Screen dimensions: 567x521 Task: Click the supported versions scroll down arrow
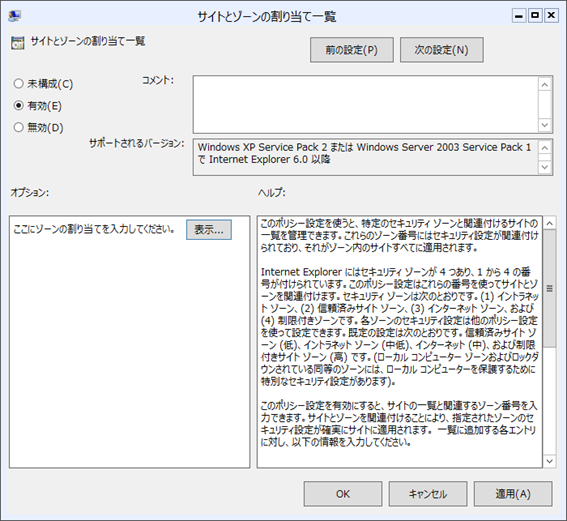545,167
